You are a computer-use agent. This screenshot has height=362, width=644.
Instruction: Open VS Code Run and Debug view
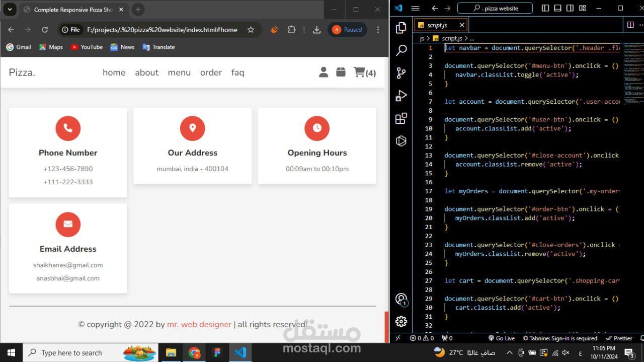coord(401,96)
